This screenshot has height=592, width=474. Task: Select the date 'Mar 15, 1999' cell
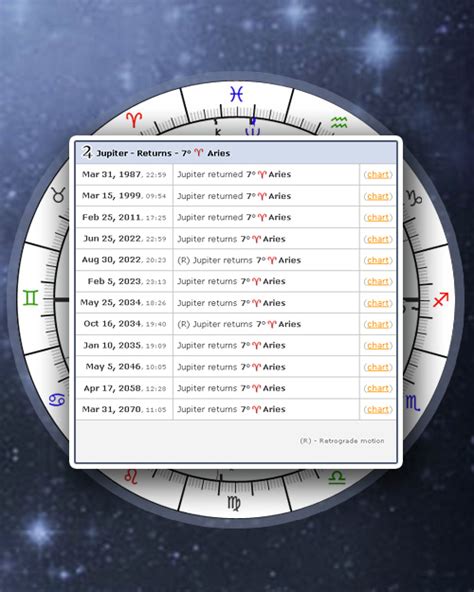pyautogui.click(x=124, y=196)
